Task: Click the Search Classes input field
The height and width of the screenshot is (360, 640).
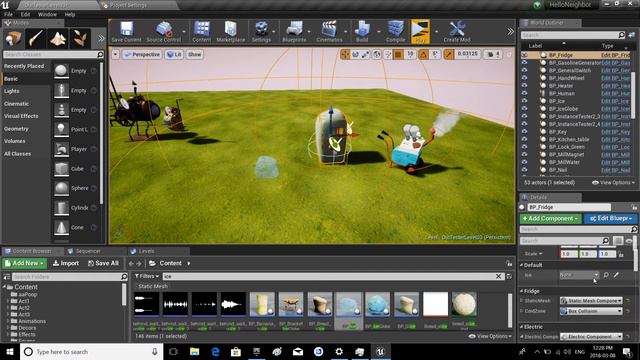Action: [53, 54]
